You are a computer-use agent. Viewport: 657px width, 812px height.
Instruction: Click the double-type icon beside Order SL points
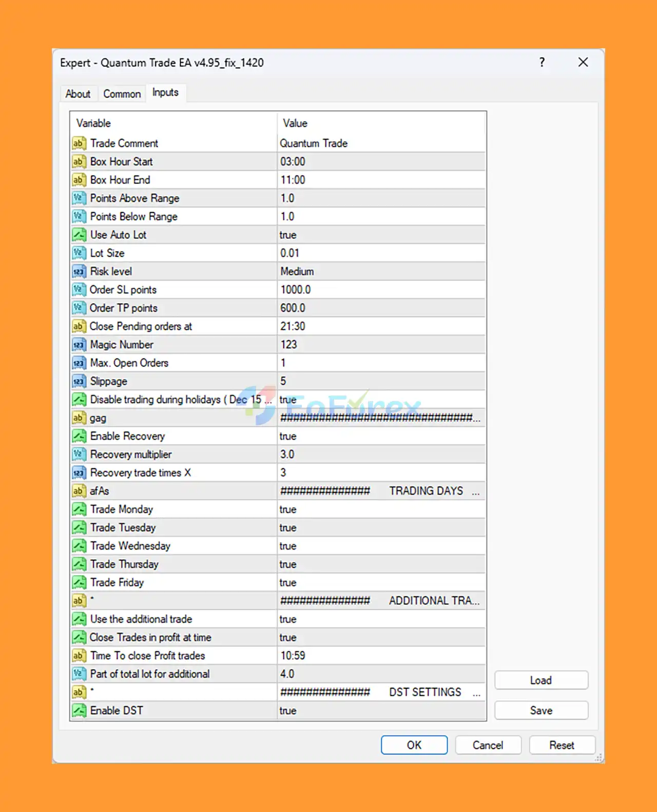[x=79, y=290]
